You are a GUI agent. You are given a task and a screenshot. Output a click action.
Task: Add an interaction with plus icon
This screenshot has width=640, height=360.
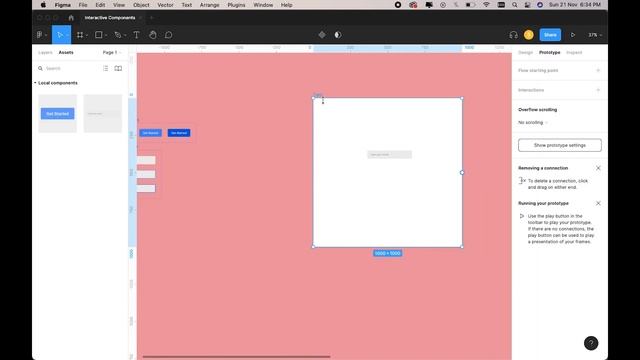point(598,90)
